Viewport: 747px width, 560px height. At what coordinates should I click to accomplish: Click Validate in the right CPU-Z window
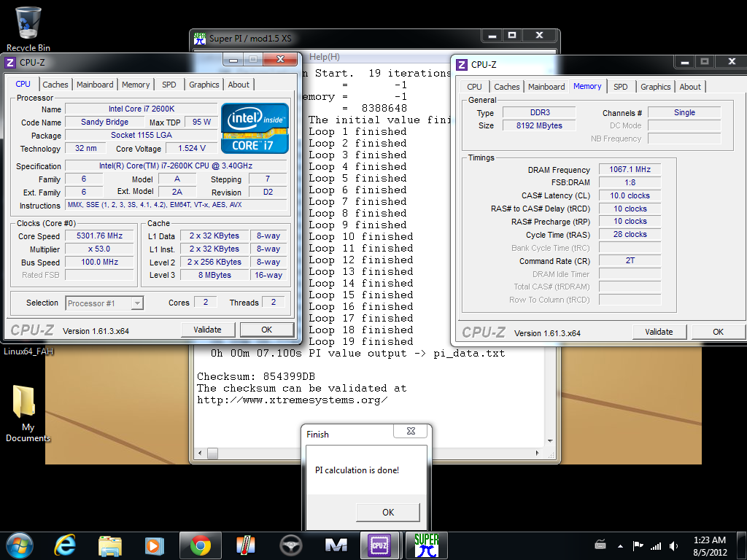tap(659, 332)
